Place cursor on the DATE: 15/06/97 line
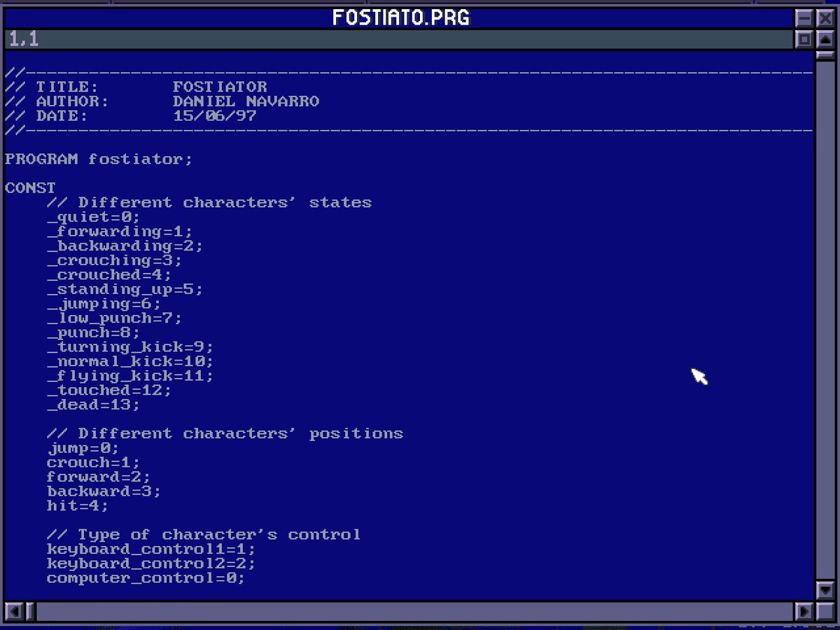This screenshot has width=840, height=630. [131, 116]
